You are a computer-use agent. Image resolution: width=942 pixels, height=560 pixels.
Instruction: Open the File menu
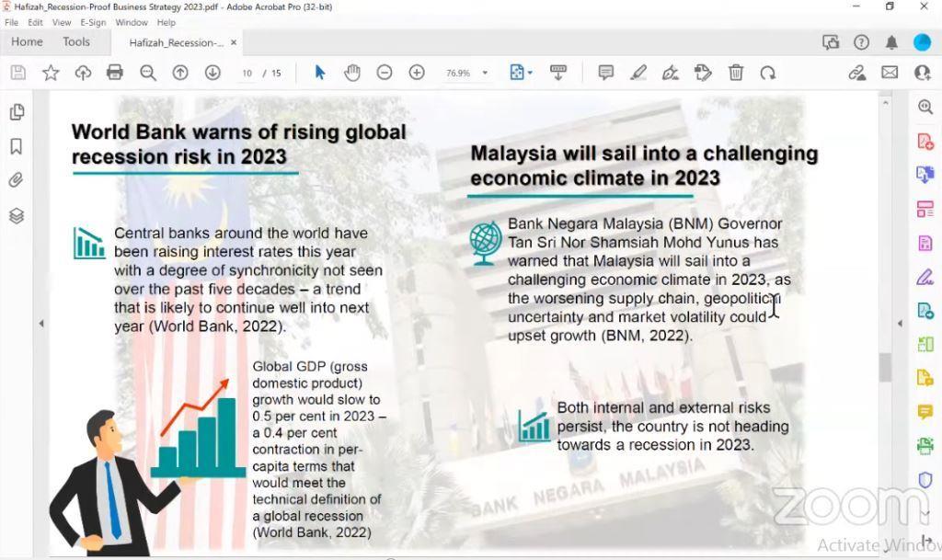11,22
